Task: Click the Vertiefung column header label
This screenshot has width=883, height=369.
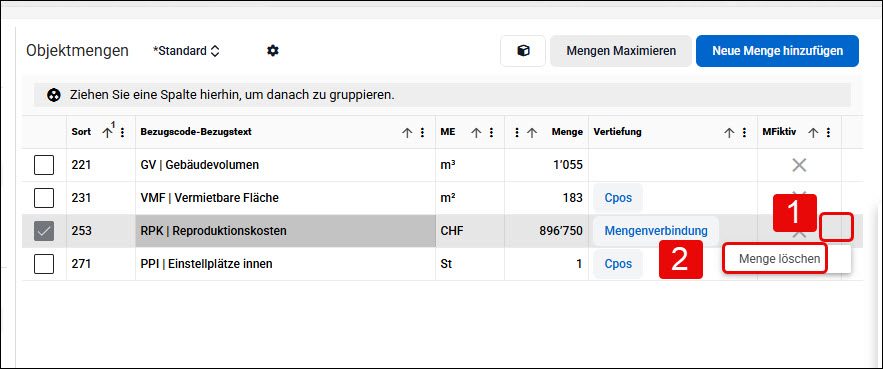Action: coord(617,132)
